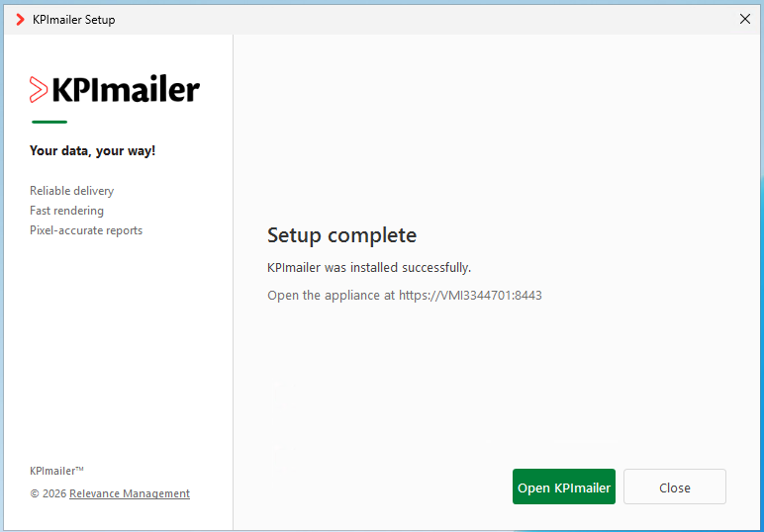The image size is (764, 532).
Task: Click the red KPImailer title bar icon
Action: pyautogui.click(x=20, y=20)
